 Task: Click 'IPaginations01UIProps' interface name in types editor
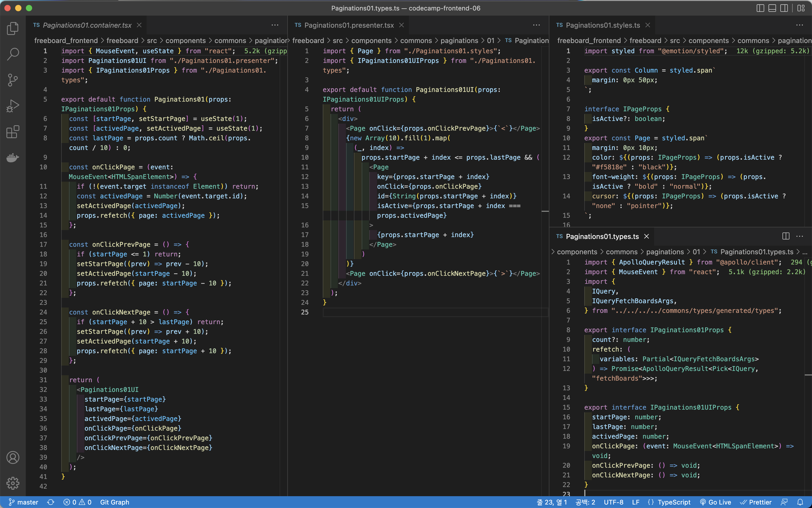click(x=691, y=407)
